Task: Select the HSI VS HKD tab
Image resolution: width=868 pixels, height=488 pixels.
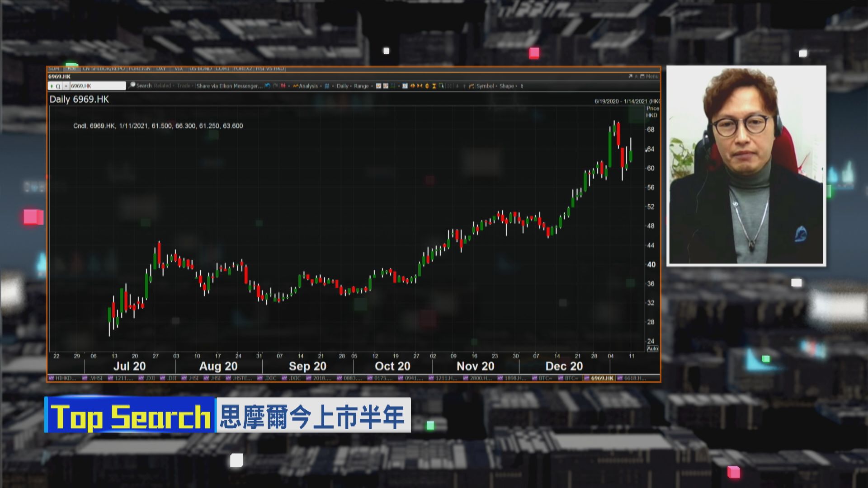Action: point(271,69)
